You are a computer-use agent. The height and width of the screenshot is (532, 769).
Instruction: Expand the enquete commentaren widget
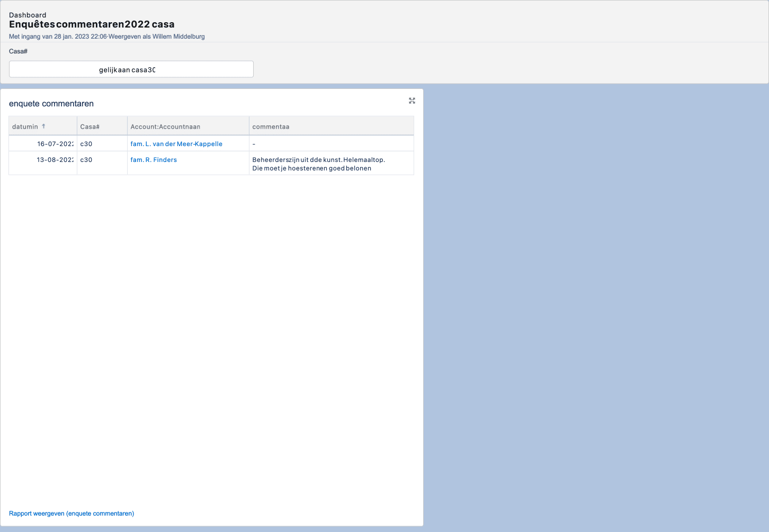tap(412, 101)
